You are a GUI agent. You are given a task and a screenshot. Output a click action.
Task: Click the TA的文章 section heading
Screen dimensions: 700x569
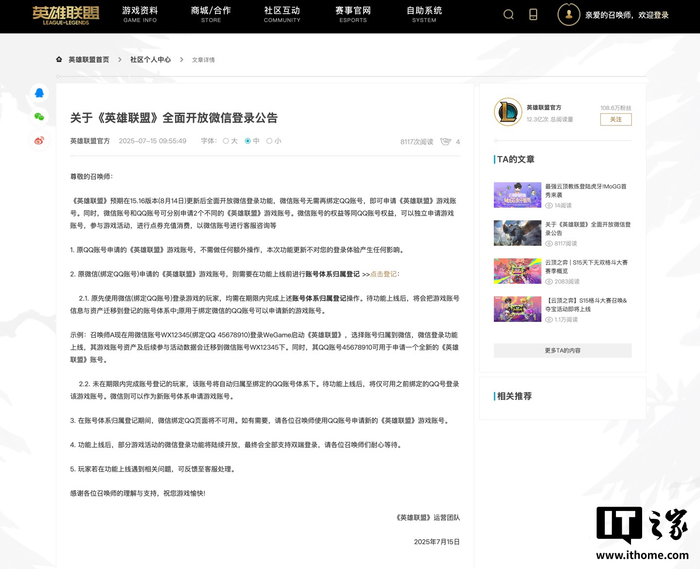tap(516, 159)
